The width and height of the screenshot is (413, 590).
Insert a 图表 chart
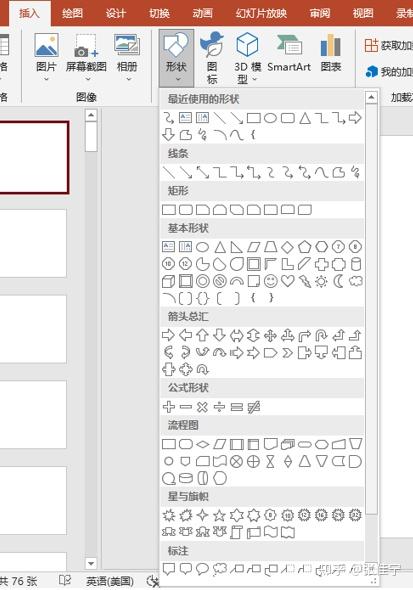(331, 53)
